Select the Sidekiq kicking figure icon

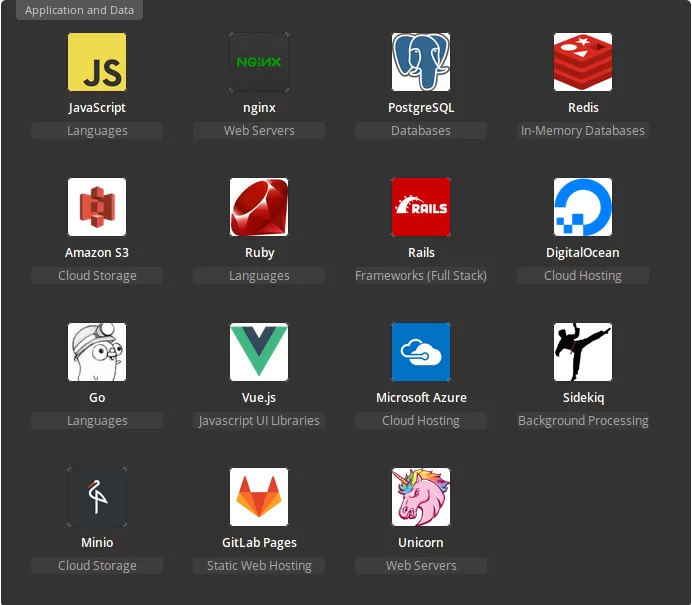pos(583,352)
